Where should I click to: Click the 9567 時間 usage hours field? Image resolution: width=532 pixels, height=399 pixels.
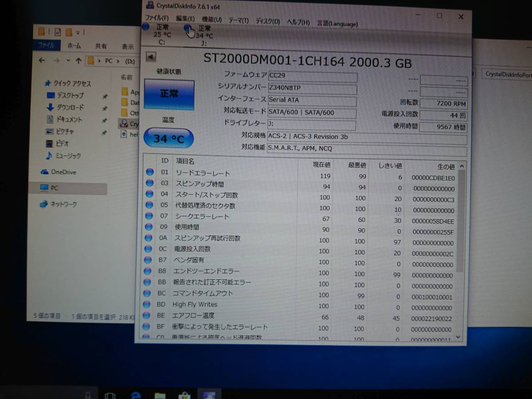click(443, 127)
